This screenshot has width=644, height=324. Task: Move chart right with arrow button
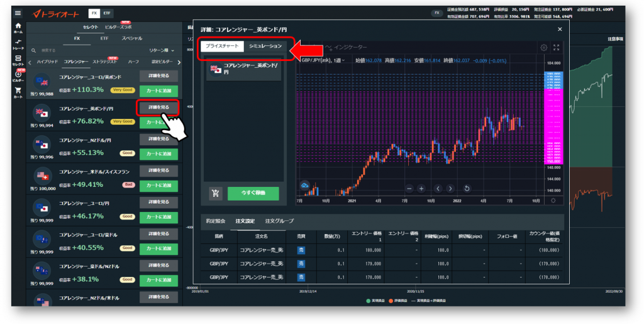tap(450, 189)
